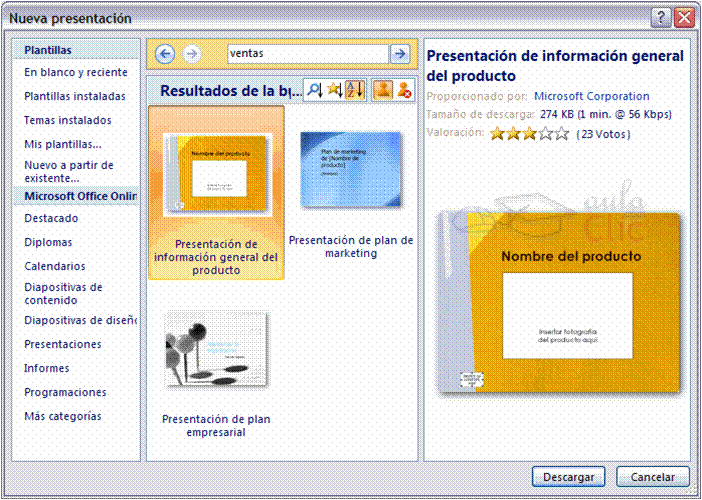Click the Presentación de plan empresarial label
Viewport: 702px width, 500px height.
216,426
